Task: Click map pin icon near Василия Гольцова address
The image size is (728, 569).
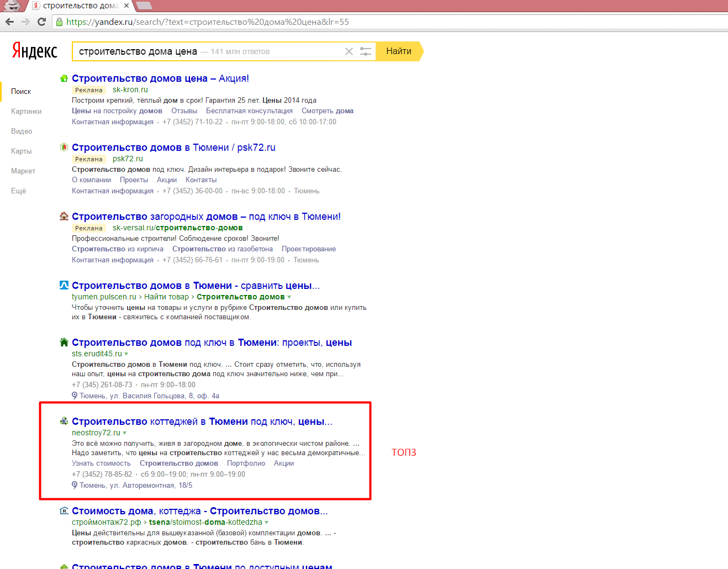Action: pyautogui.click(x=75, y=396)
